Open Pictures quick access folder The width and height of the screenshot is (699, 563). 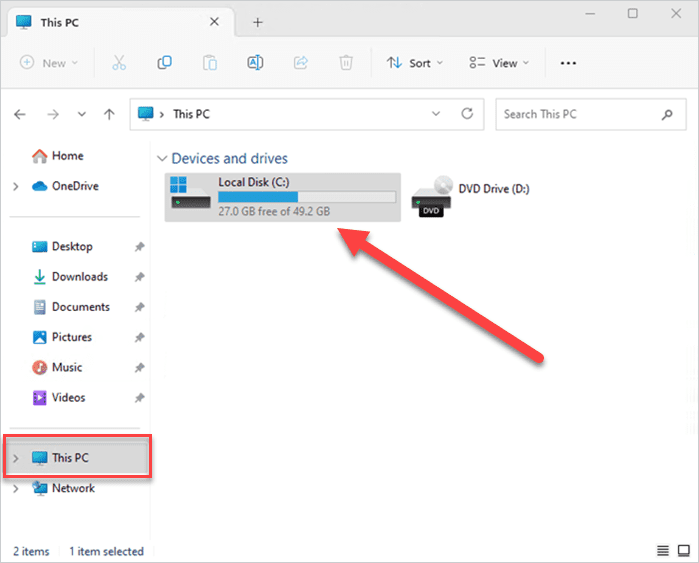point(62,337)
